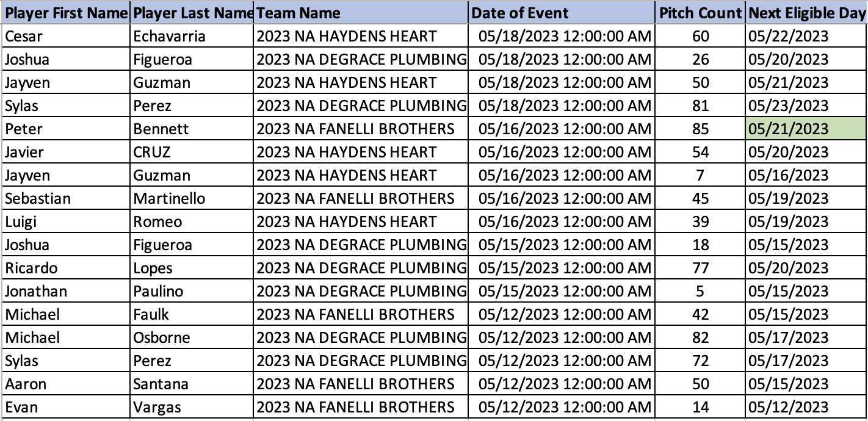Click the green highlighted 05/21/2023 cell
868x421 pixels.
click(806, 129)
